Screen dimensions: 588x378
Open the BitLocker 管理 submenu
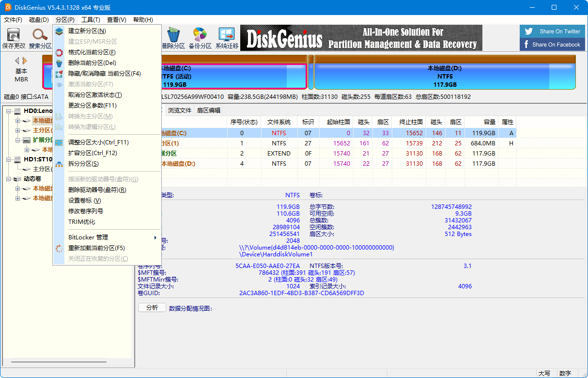pyautogui.click(x=107, y=237)
